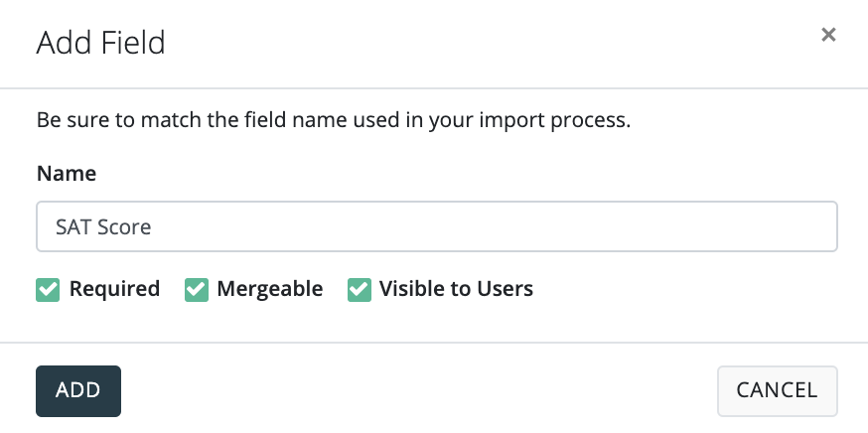Toggle the Mergeable checkbox box
The height and width of the screenshot is (433, 868).
tap(197, 289)
